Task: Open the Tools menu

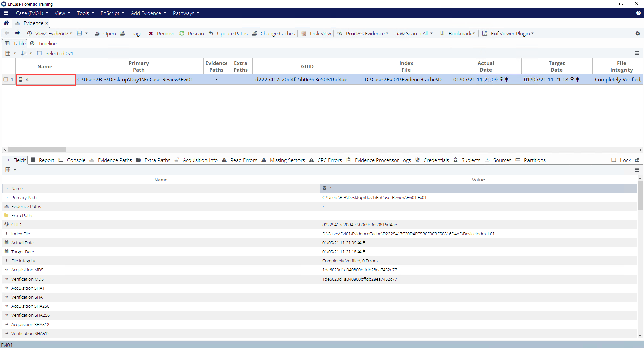Action: pos(85,13)
